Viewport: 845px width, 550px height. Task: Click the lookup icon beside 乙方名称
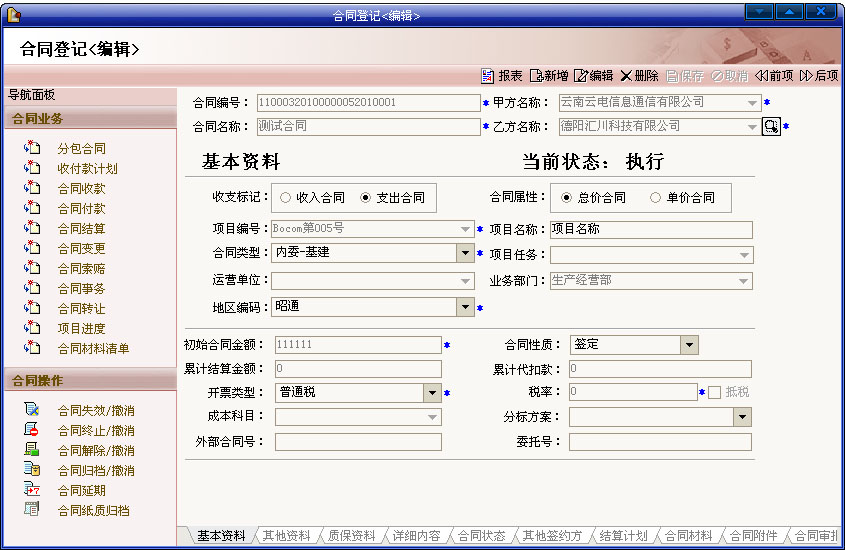[x=771, y=127]
